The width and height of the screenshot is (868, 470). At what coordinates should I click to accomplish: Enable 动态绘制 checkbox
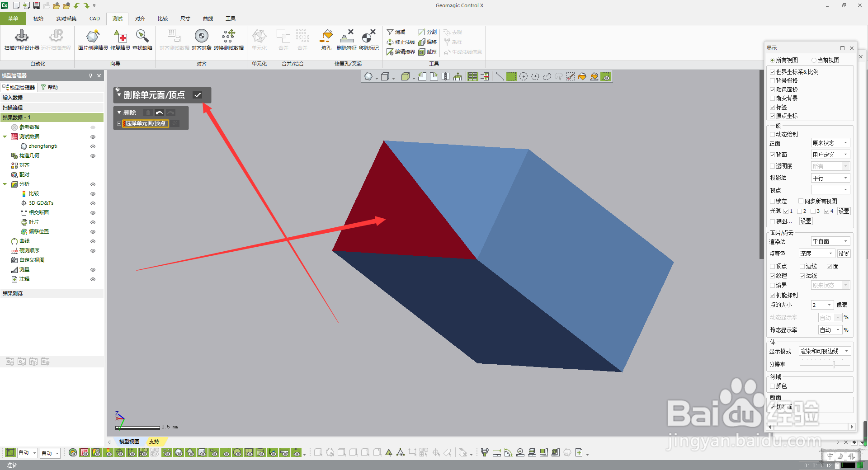[x=773, y=134]
